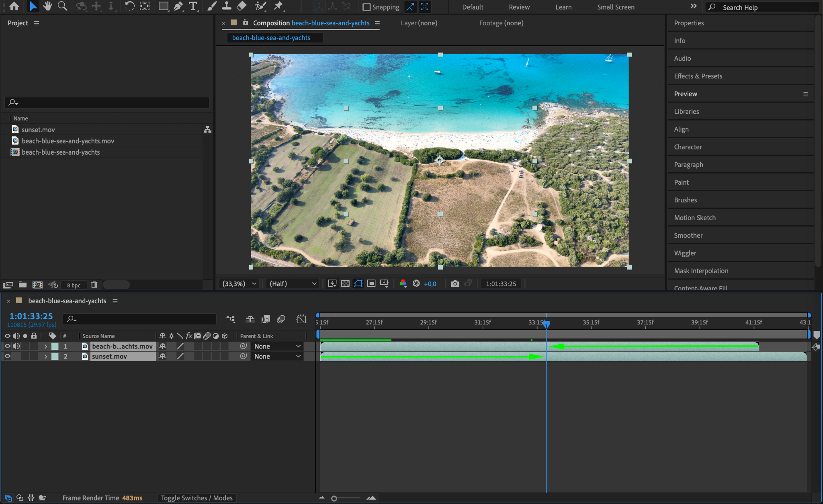The image size is (823, 504).
Task: Enable the Snapping checkbox
Action: coord(366,7)
